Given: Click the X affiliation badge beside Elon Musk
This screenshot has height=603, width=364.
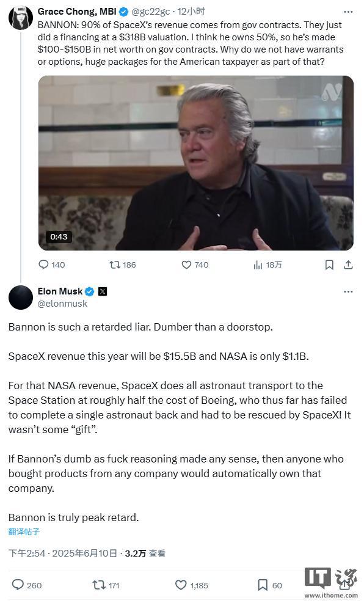Looking at the screenshot, I should click(103, 291).
